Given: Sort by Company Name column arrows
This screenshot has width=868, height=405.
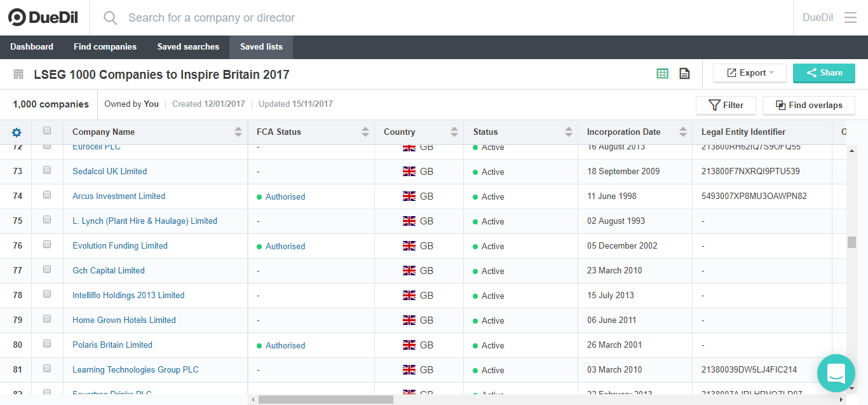Looking at the screenshot, I should tap(238, 132).
